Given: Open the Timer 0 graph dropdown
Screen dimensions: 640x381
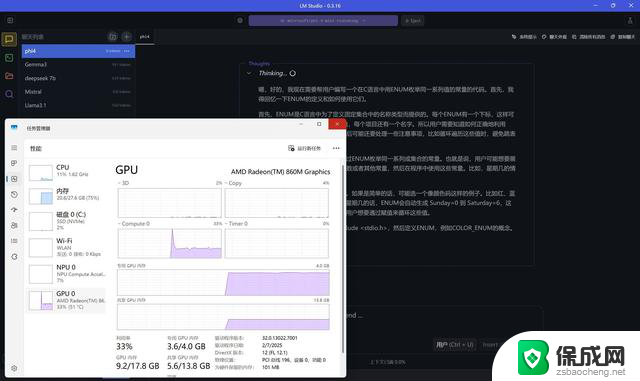Looking at the screenshot, I should tap(236, 224).
